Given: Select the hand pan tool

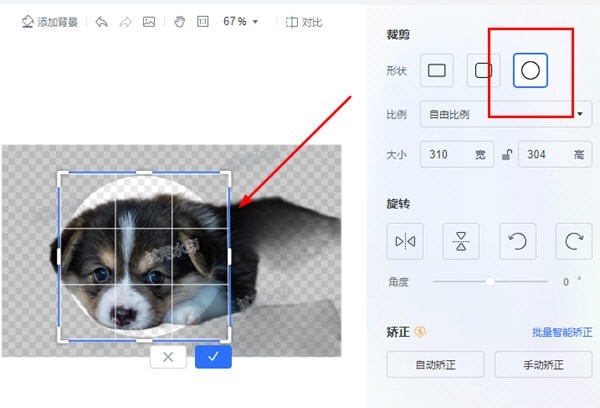Looking at the screenshot, I should [179, 22].
